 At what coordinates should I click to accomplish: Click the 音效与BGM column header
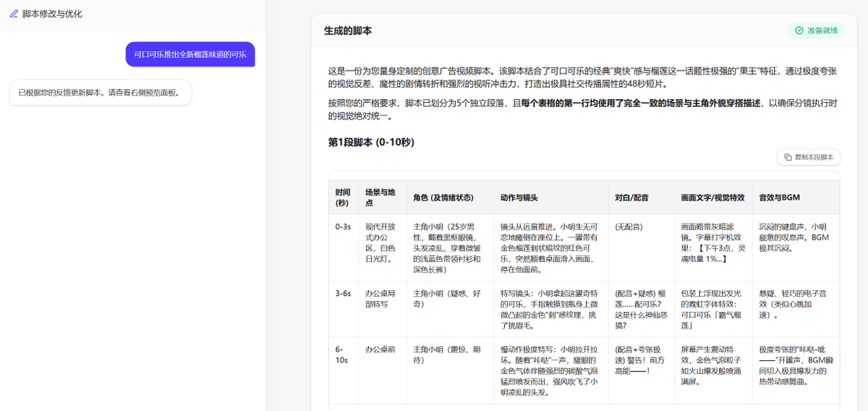point(796,197)
